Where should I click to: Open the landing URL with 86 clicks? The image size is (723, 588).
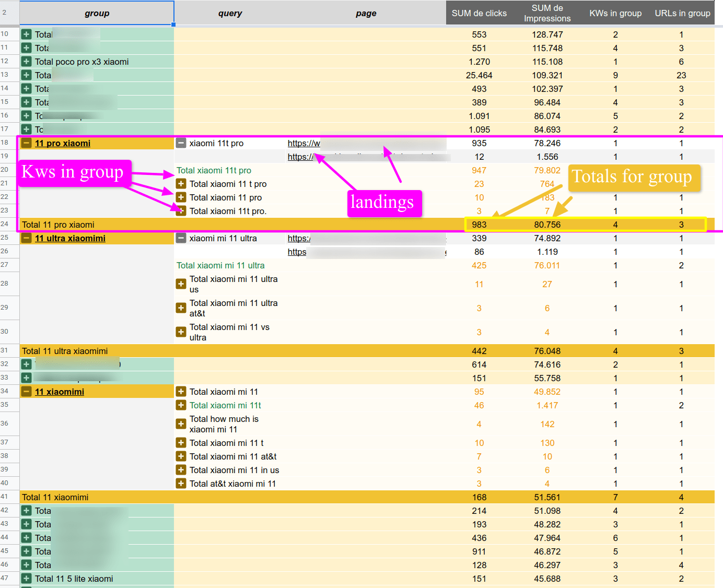[297, 252]
